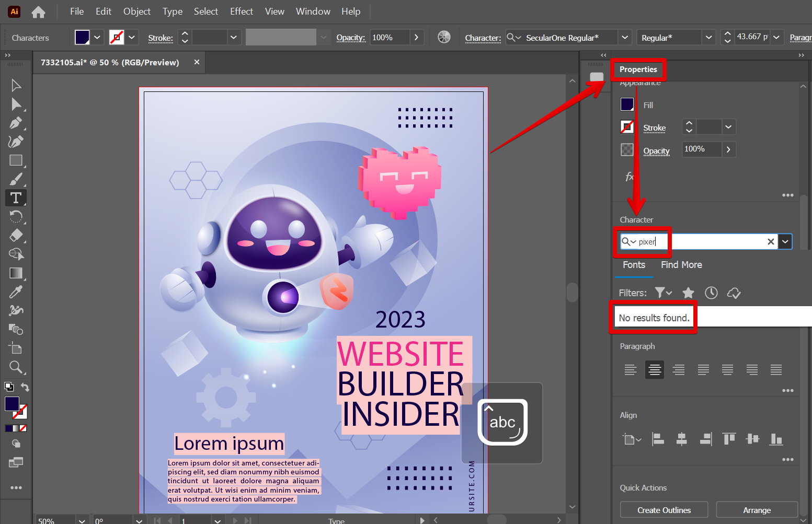Select the Pen tool
The width and height of the screenshot is (812, 524).
(x=16, y=123)
